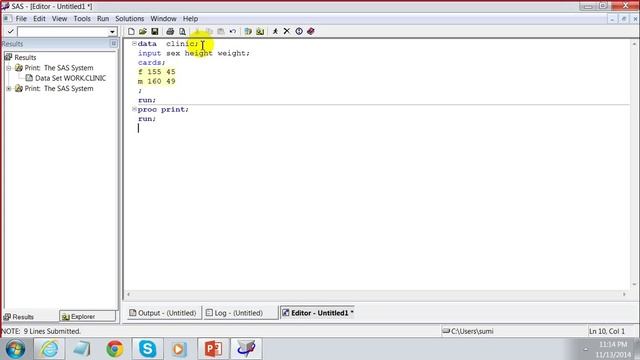Click the SAS Explorer toolbar icon
Image resolution: width=640 pixels, height=360 pixels.
tap(260, 31)
